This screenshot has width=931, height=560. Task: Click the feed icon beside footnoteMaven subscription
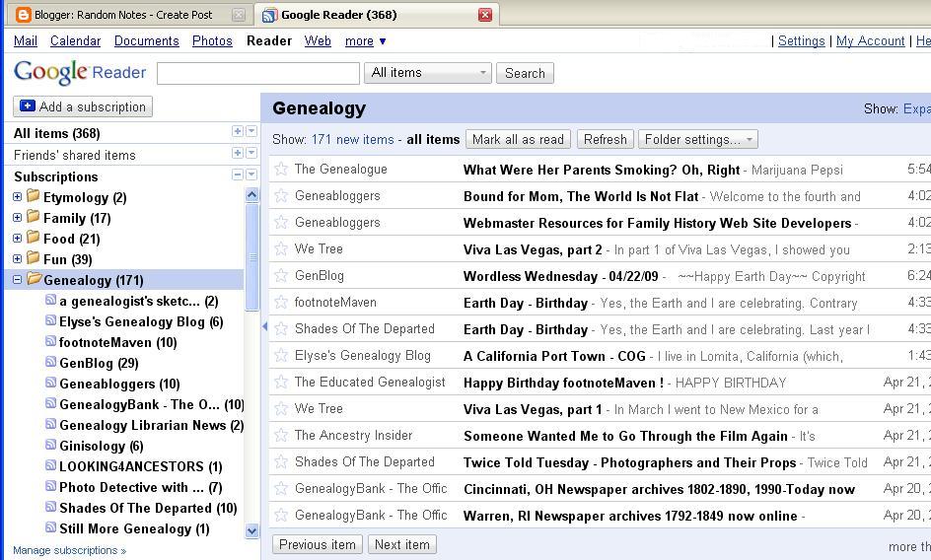51,341
